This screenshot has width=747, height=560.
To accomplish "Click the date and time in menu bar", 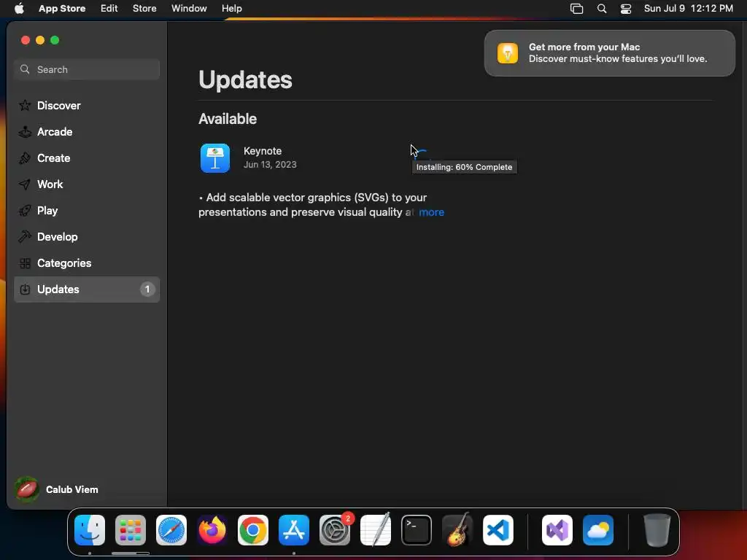I will [x=689, y=8].
